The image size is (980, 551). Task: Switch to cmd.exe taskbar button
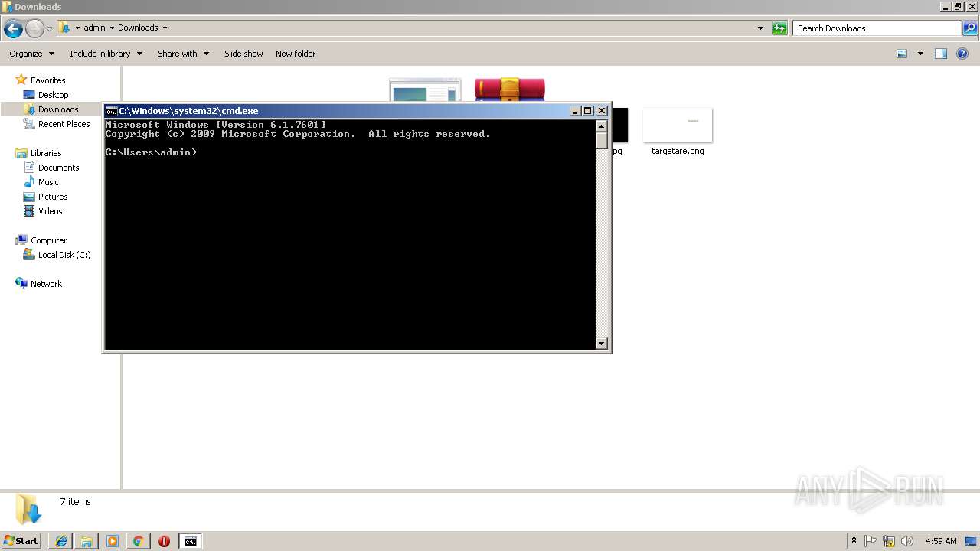pyautogui.click(x=190, y=541)
